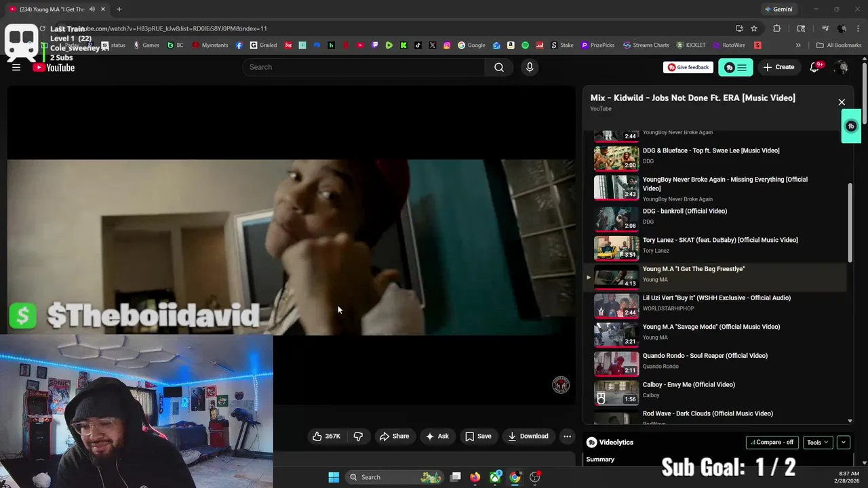
Task: Open YouTube notifications bell
Action: 814,67
